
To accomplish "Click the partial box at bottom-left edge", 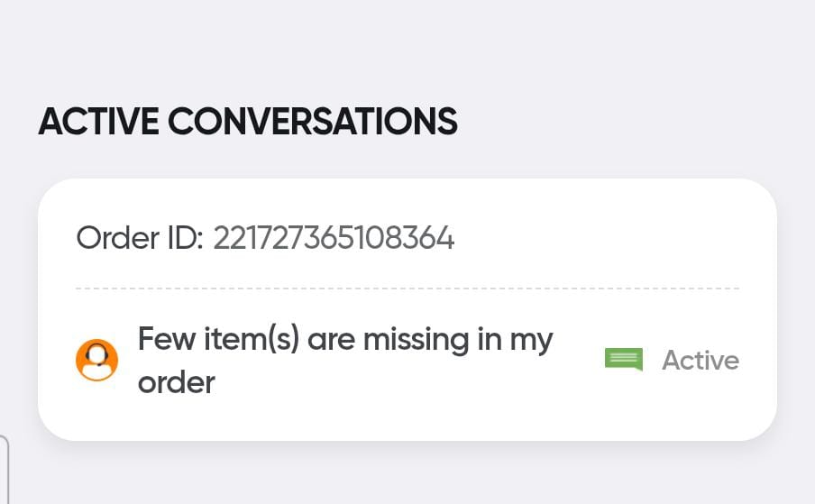I will [4, 469].
